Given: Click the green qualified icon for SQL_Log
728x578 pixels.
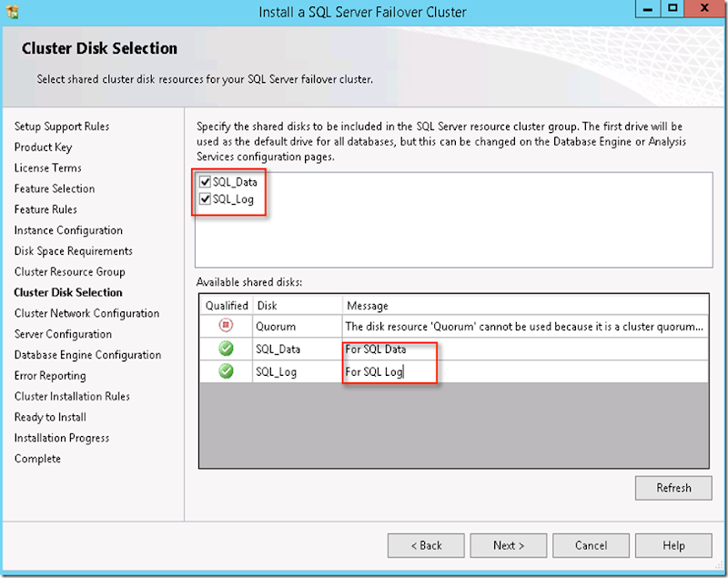Looking at the screenshot, I should (226, 371).
